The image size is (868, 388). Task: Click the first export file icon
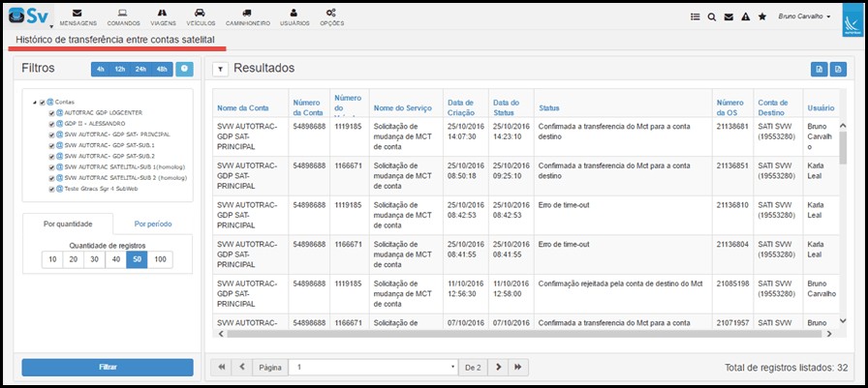pos(819,69)
